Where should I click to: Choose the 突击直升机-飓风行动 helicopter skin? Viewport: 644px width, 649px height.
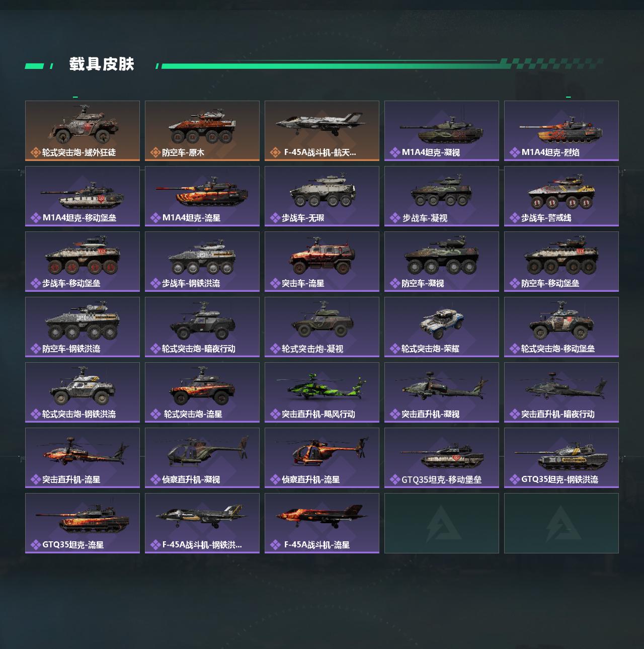pyautogui.click(x=322, y=392)
